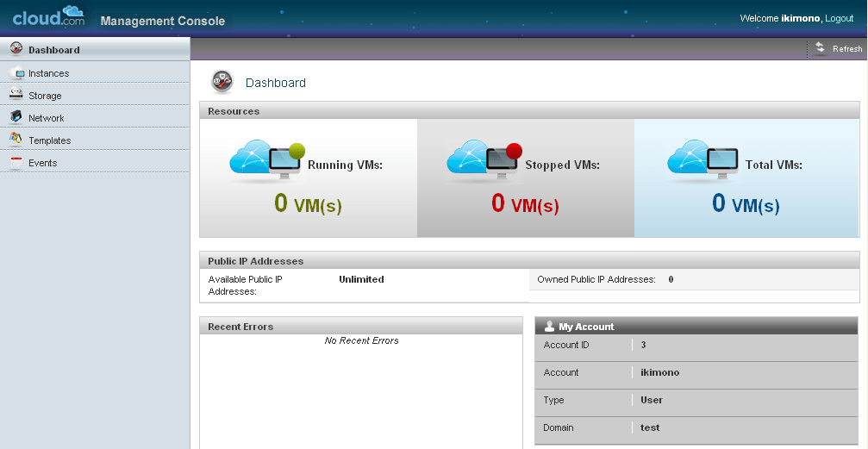The image size is (868, 449).
Task: Click the Domain value test
Action: tap(650, 427)
